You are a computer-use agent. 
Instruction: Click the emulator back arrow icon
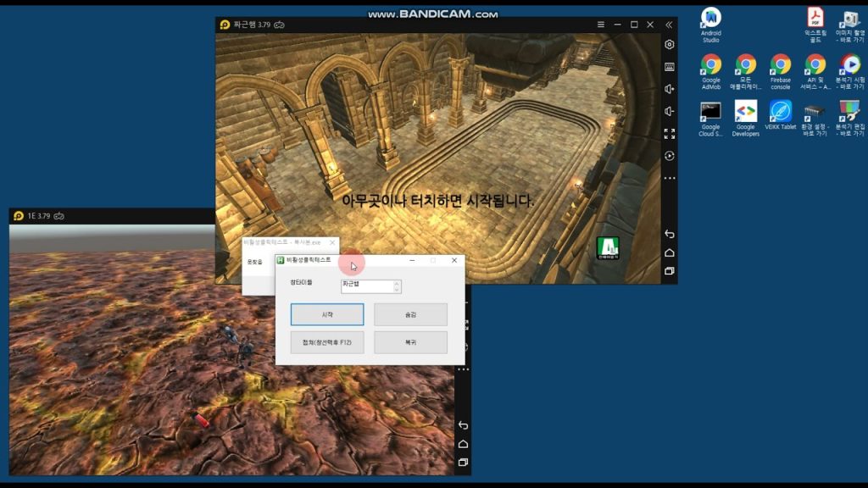pyautogui.click(x=669, y=234)
